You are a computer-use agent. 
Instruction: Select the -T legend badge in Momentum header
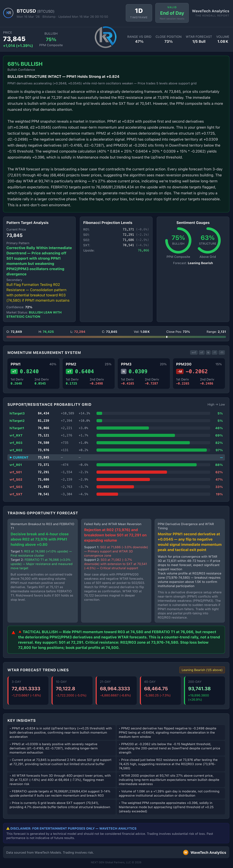coord(214,352)
